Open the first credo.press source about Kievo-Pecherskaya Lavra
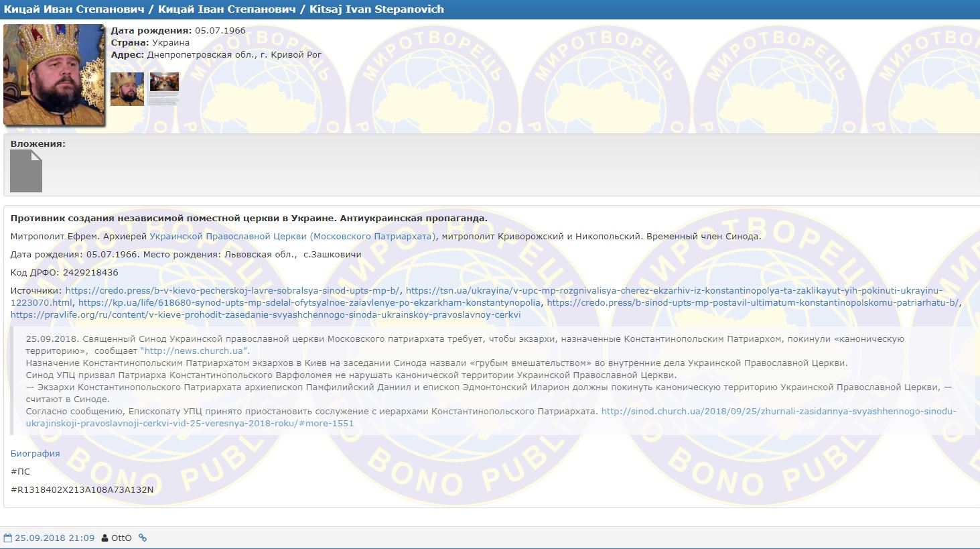The image size is (980, 549). (x=232, y=290)
